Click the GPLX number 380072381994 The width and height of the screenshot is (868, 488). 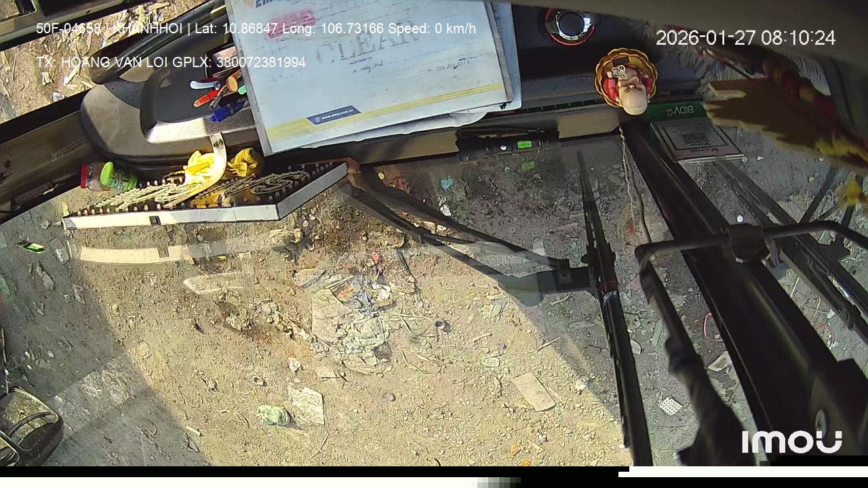[260, 62]
